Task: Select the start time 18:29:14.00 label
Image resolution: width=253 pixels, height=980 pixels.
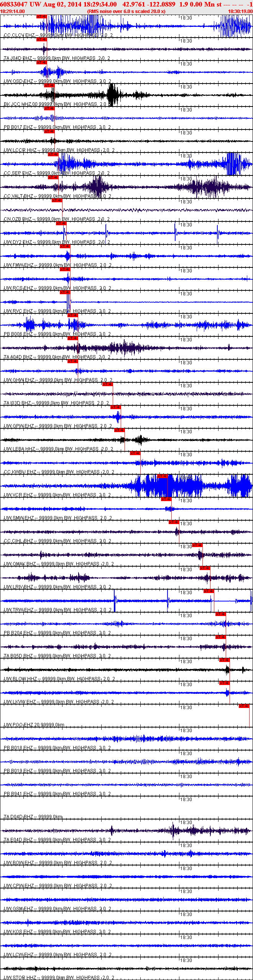Action: click(12, 11)
